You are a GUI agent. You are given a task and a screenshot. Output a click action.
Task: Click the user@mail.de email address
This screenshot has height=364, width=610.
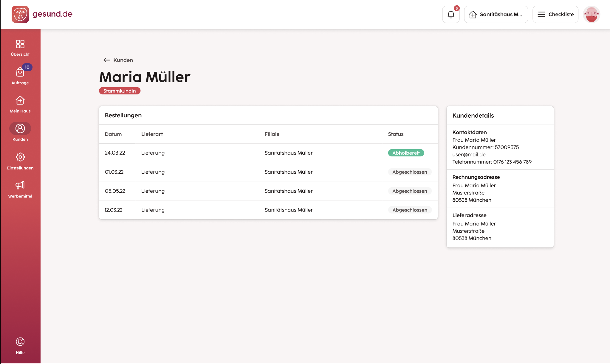click(x=469, y=155)
